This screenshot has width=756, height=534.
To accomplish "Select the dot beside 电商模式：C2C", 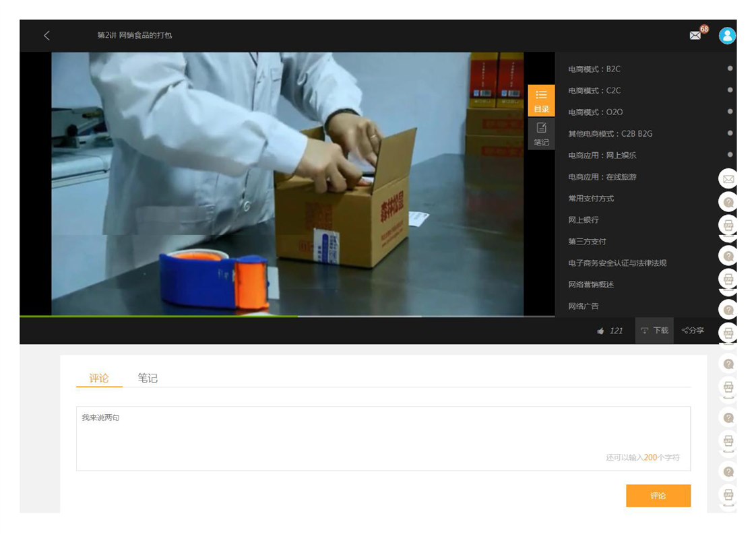I will [730, 90].
